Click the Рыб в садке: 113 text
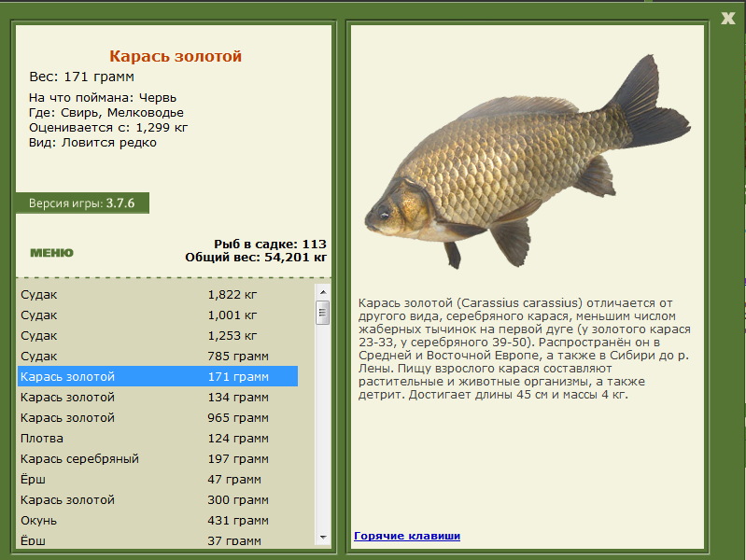The image size is (746, 560). click(x=270, y=245)
